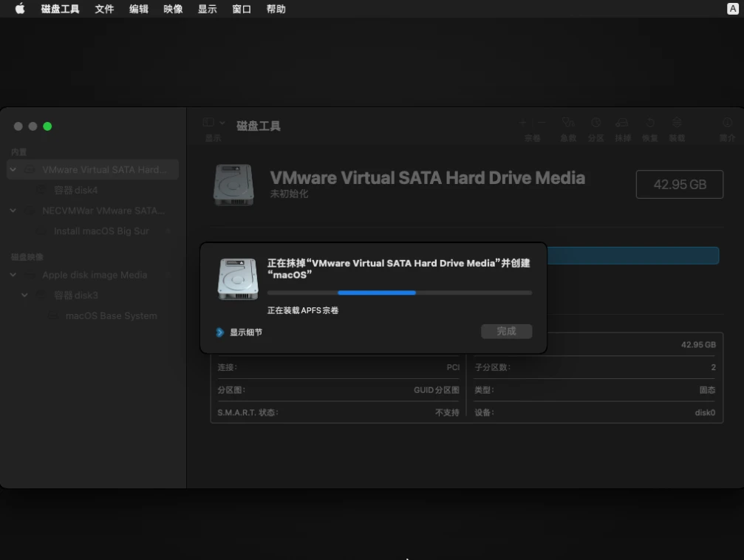744x560 pixels.
Task: Click the remove volume minus icon
Action: coord(542,123)
